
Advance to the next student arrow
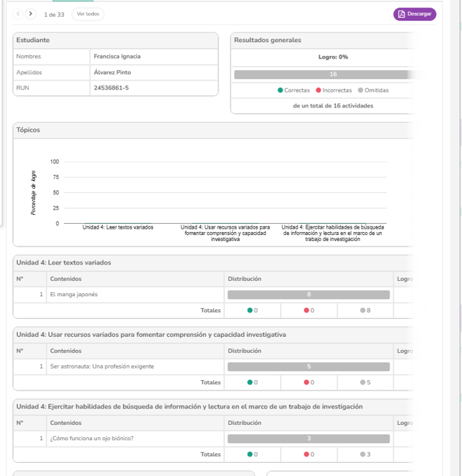[x=31, y=14]
